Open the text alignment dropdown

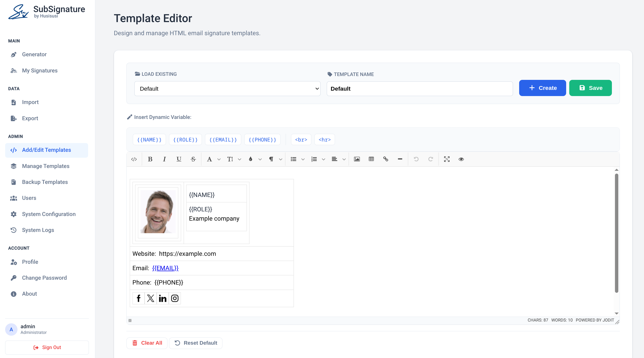pos(344,159)
